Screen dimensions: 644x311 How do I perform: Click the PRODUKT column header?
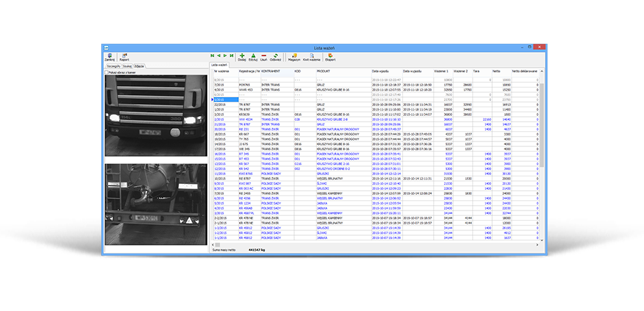325,70
